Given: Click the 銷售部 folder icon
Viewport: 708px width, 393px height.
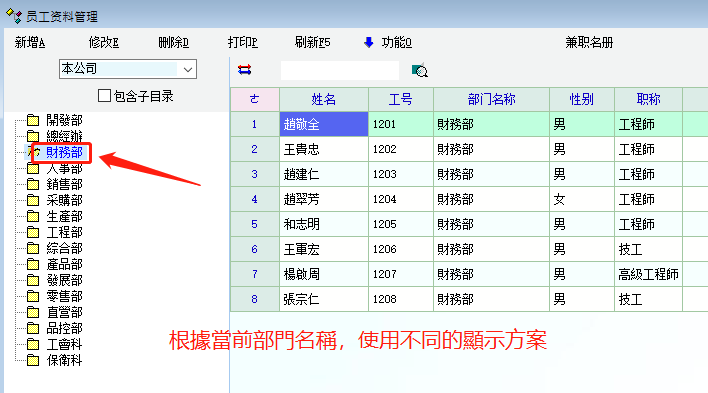Looking at the screenshot, I should (33, 184).
